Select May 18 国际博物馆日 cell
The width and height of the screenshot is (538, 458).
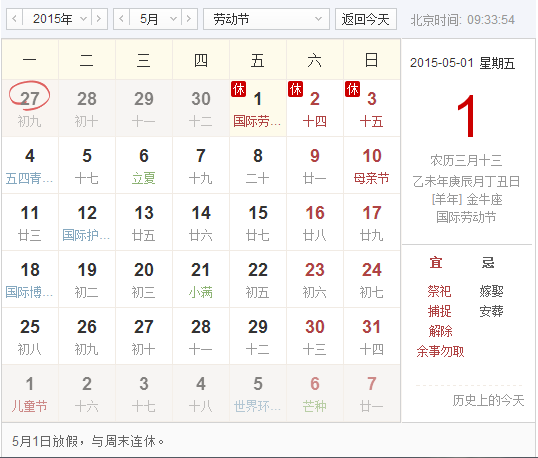[x=30, y=279]
